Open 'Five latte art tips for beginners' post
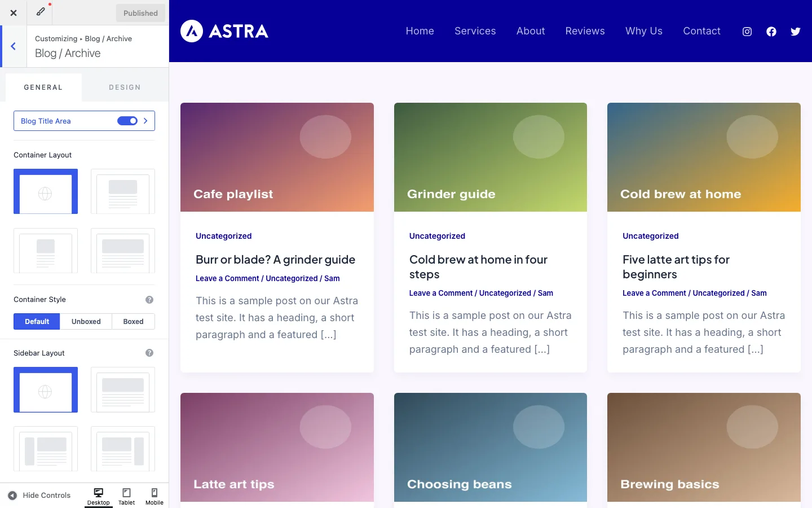812x508 pixels. pos(676,267)
